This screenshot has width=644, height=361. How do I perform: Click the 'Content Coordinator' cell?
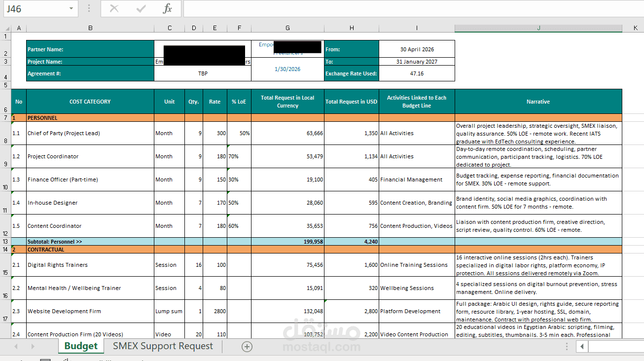click(90, 226)
